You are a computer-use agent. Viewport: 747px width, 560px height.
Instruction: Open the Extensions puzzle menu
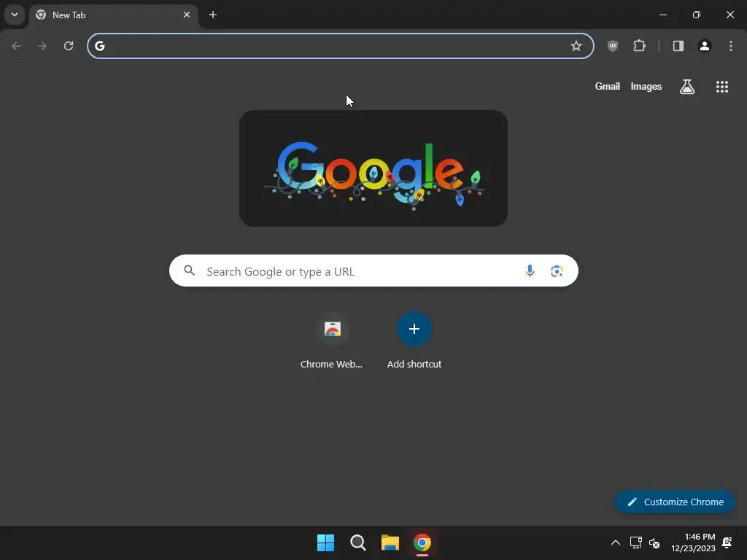pos(639,46)
